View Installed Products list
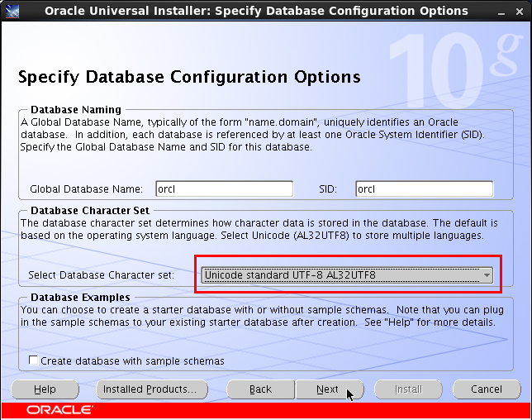The image size is (532, 420). 152,389
